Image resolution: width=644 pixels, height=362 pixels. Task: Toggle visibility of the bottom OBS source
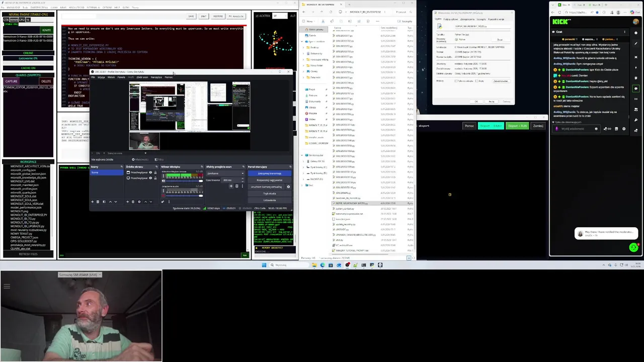pyautogui.click(x=150, y=178)
